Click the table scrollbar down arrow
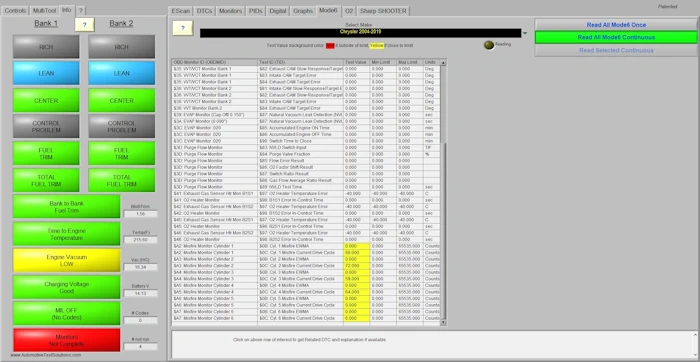The height and width of the screenshot is (362, 700). (x=443, y=322)
